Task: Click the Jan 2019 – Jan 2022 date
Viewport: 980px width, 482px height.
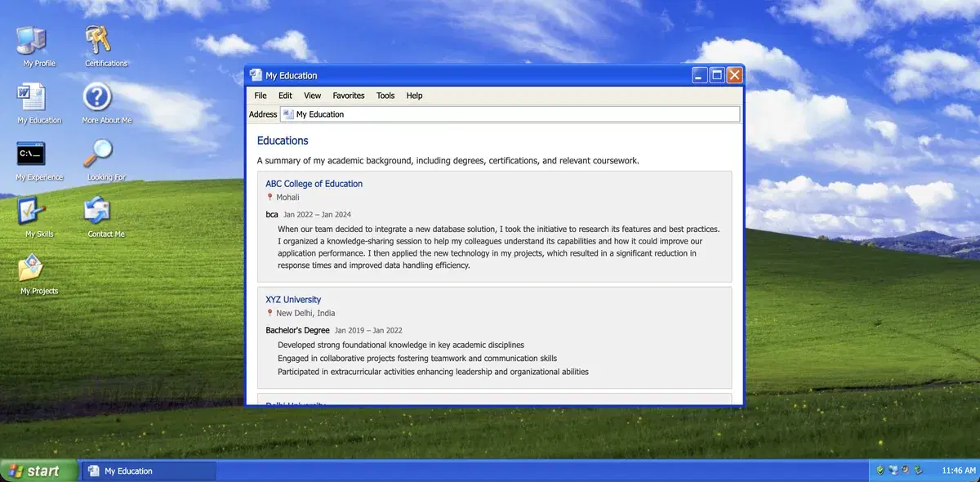Action: (x=368, y=330)
